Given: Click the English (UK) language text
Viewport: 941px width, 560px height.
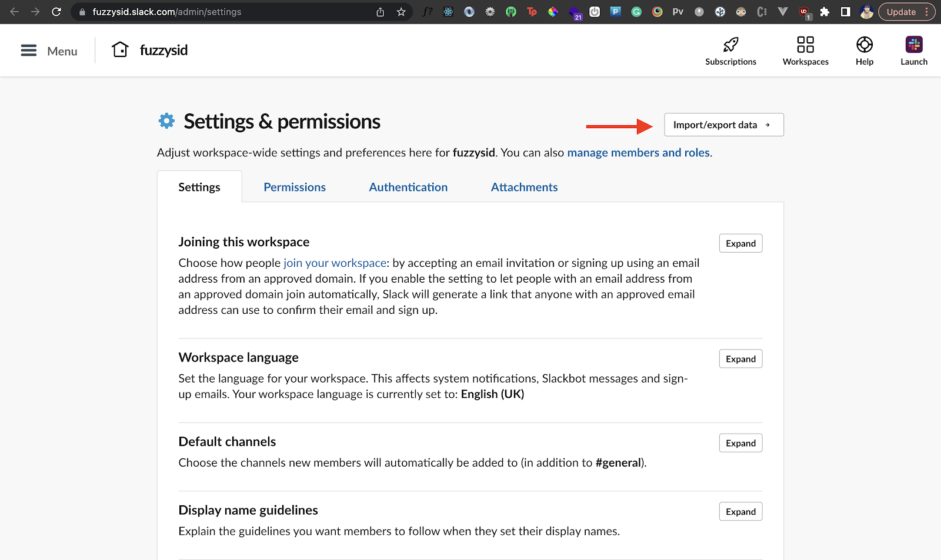Looking at the screenshot, I should [493, 394].
